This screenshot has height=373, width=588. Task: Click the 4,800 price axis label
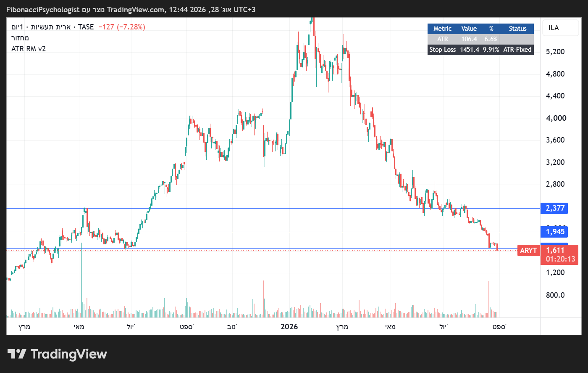555,74
